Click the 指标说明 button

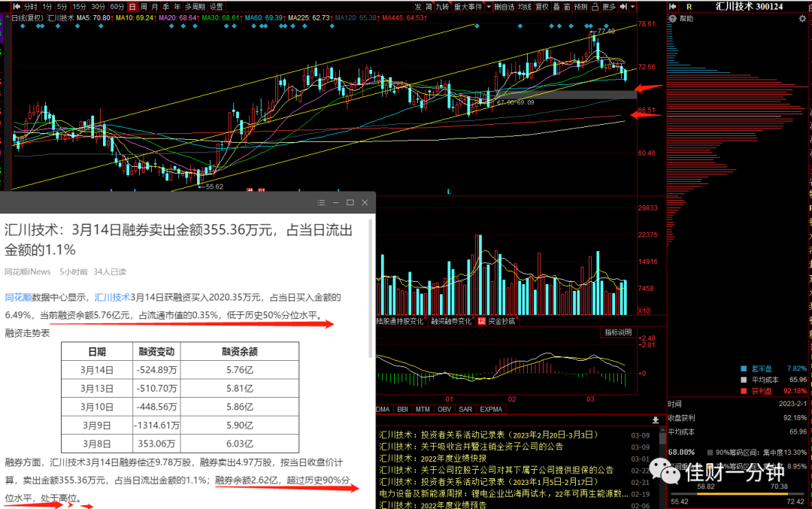pyautogui.click(x=618, y=332)
